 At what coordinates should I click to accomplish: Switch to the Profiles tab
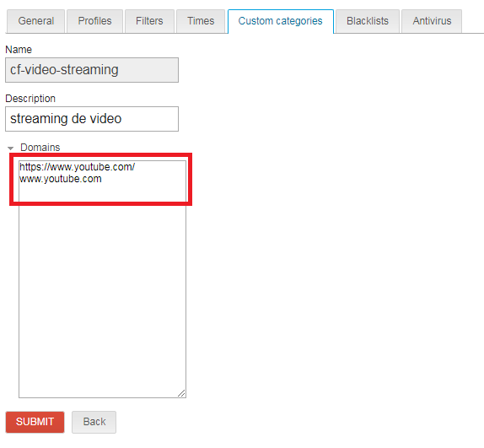point(94,21)
